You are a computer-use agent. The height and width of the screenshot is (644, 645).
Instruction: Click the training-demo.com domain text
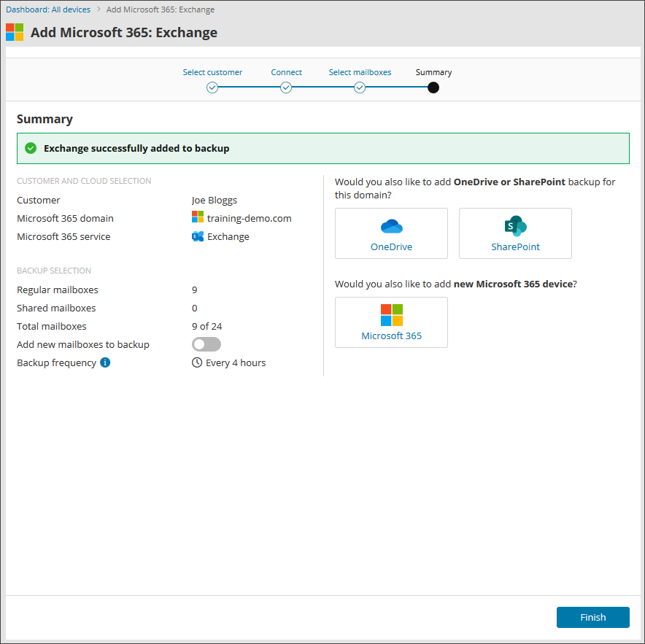point(250,218)
